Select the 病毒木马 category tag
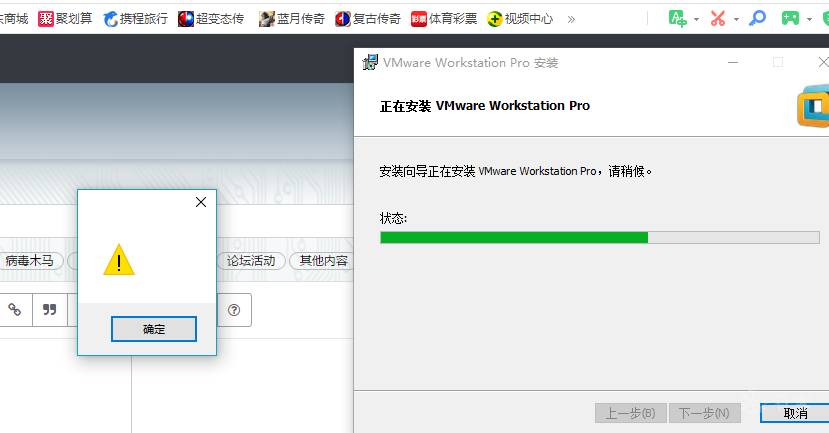 [x=30, y=261]
